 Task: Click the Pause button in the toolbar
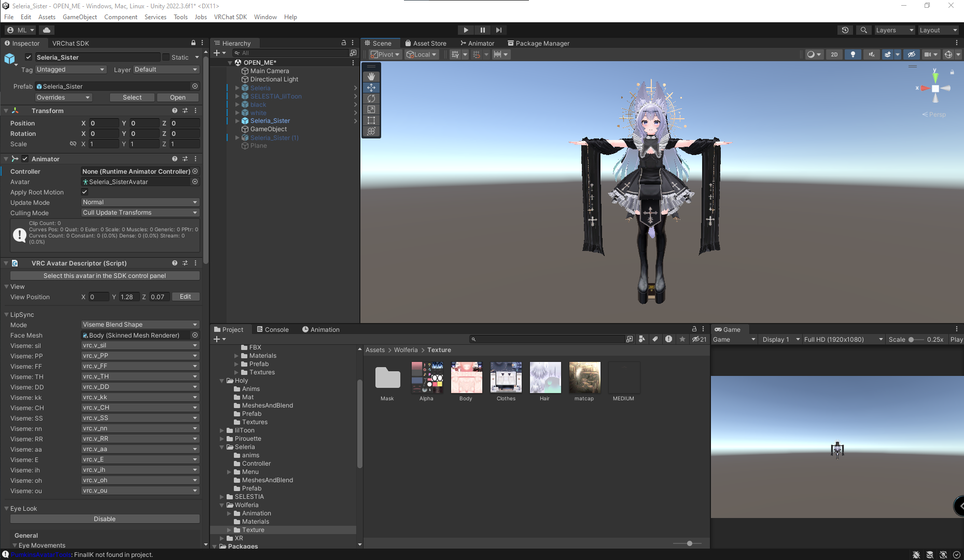pyautogui.click(x=482, y=30)
